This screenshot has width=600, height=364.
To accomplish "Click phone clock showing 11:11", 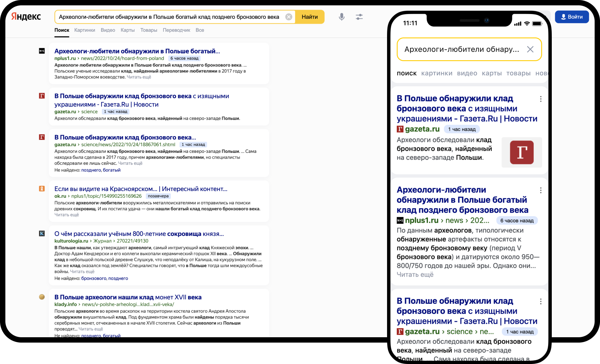I will pyautogui.click(x=410, y=23).
